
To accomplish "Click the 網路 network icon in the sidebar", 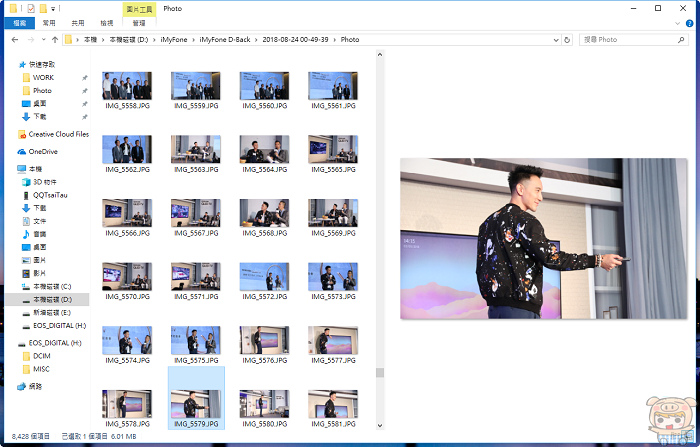I will click(35, 384).
